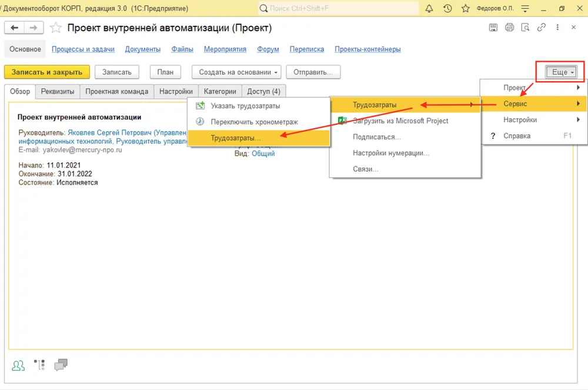Go back with the left arrow
Viewport: 588px width, 390px height.
point(14,28)
